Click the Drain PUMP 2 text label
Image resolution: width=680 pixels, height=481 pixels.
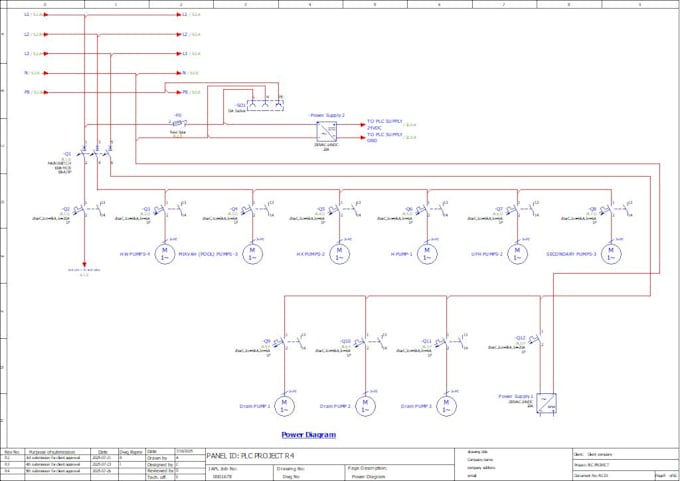tap(335, 406)
